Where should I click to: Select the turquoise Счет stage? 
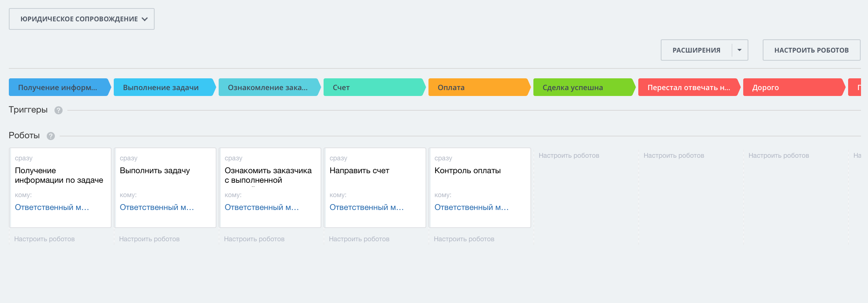pyautogui.click(x=373, y=88)
